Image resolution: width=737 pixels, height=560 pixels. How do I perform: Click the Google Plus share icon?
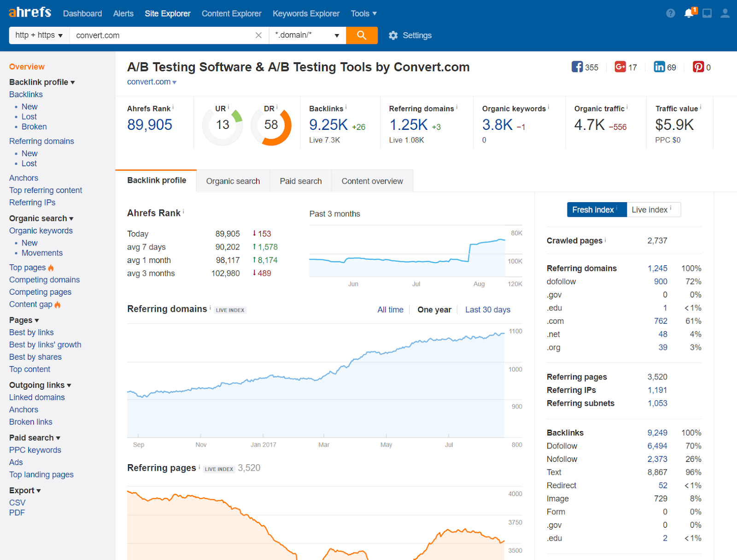(620, 67)
